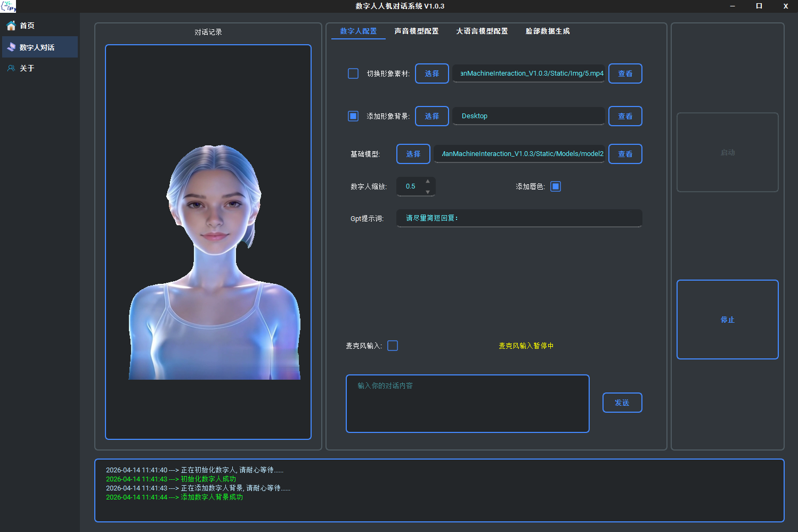The height and width of the screenshot is (532, 798).
Task: Enable the 切换形象素材 checkbox
Action: tap(353, 73)
